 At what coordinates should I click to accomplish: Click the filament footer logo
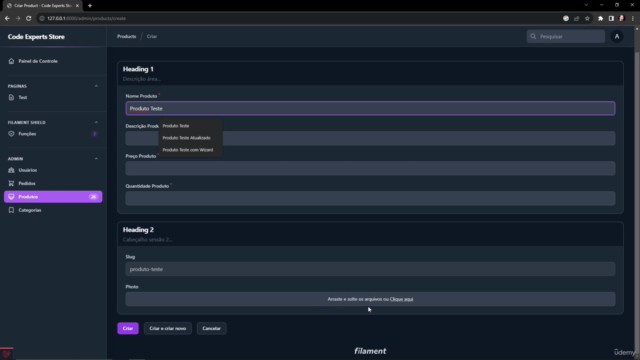point(370,351)
